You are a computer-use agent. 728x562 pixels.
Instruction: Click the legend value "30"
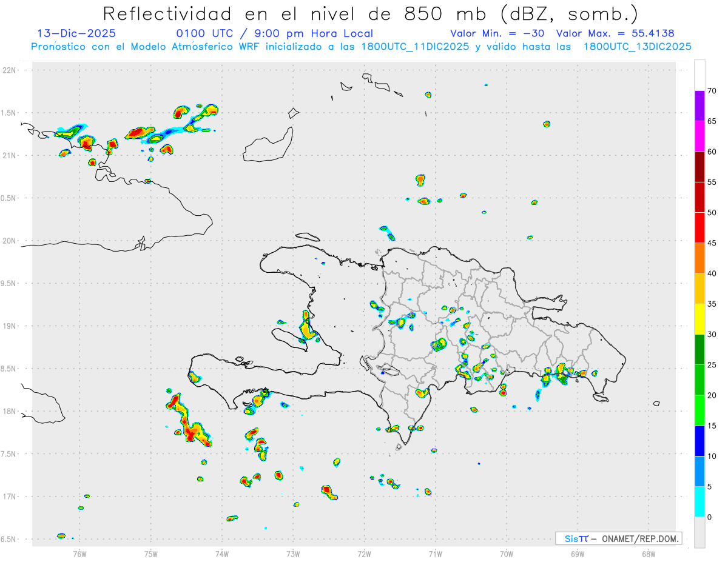click(712, 335)
